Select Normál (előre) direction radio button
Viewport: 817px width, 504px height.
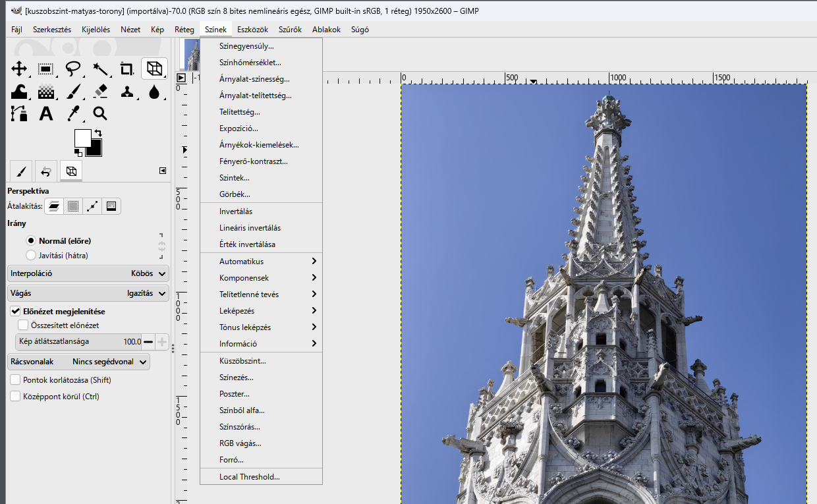click(x=31, y=240)
